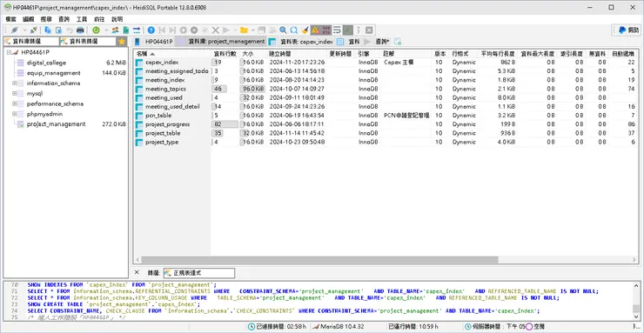Toggle the binary hex display icon
This screenshot has height=333, width=644.
tap(326, 30)
